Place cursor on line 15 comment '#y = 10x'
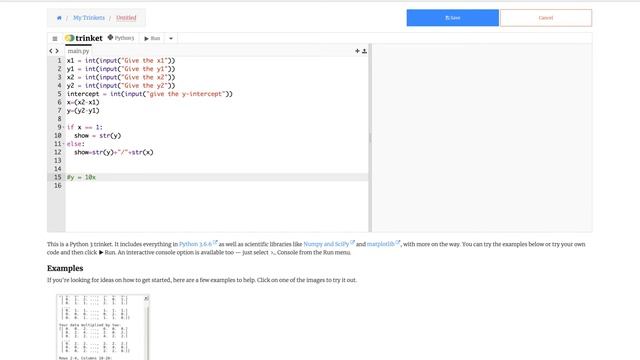The width and height of the screenshot is (640, 360). click(x=82, y=177)
